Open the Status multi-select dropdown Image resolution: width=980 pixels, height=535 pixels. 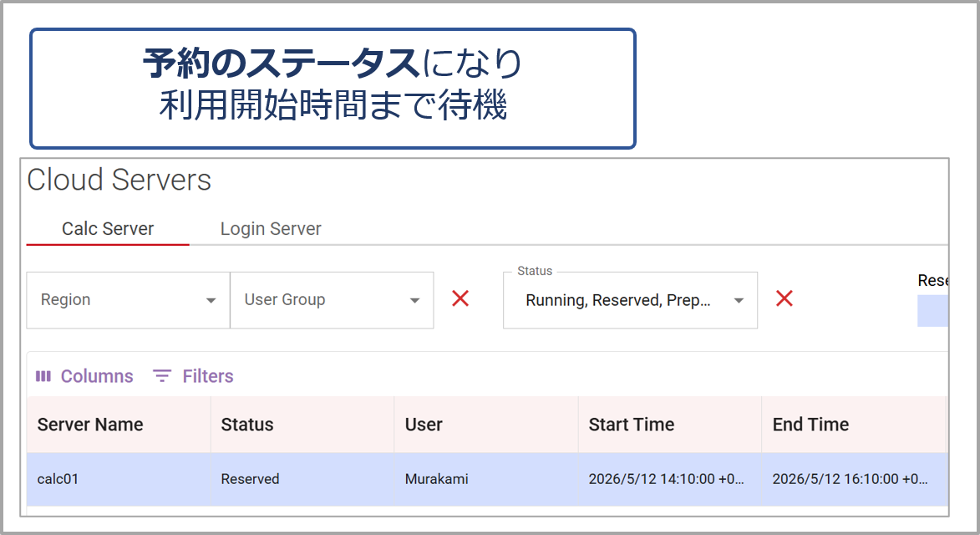point(630,300)
